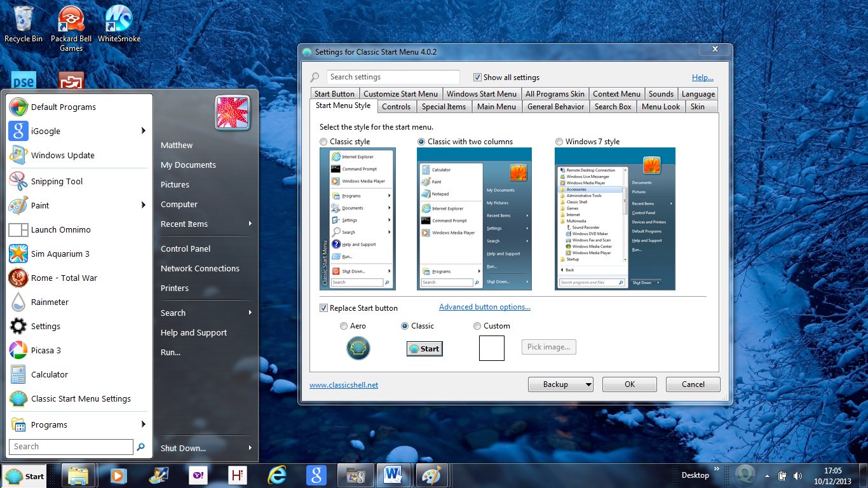The height and width of the screenshot is (488, 868).
Task: Open the Context Menu settings tab
Action: [x=616, y=93]
